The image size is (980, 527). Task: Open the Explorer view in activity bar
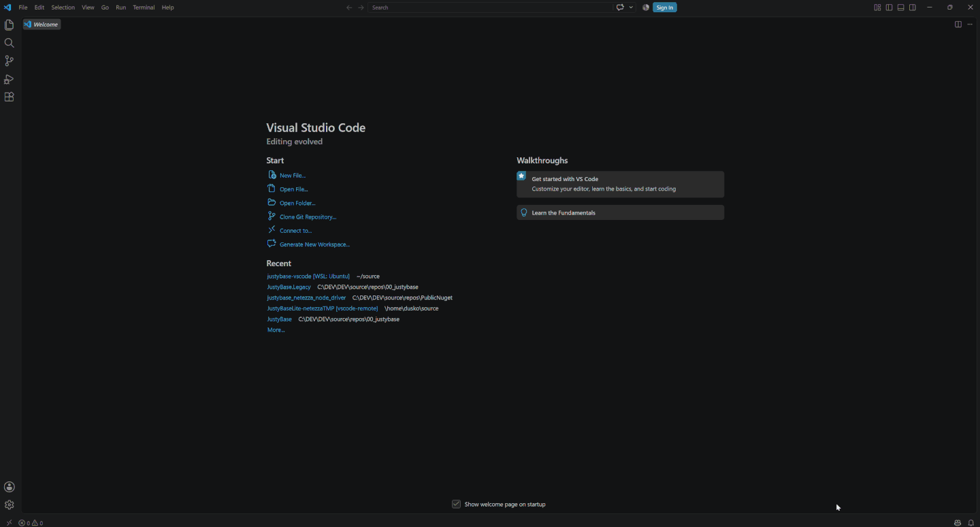click(9, 25)
